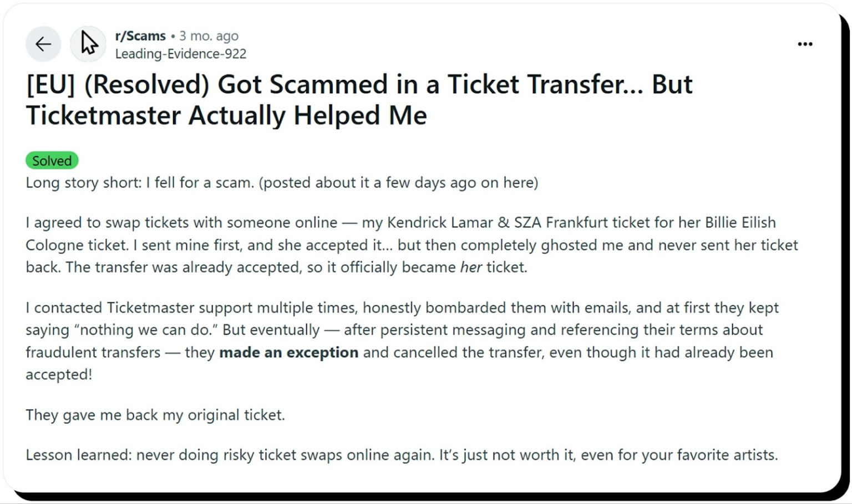Open the options menu at top right
This screenshot has width=852, height=504.
click(x=804, y=44)
